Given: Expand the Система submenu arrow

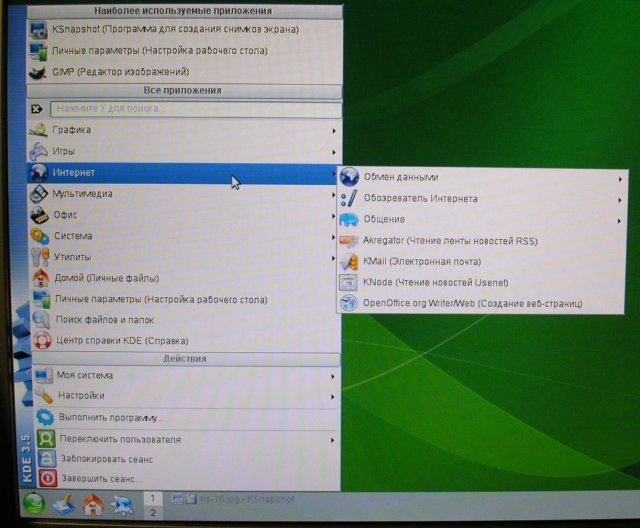Looking at the screenshot, I should tap(333, 237).
